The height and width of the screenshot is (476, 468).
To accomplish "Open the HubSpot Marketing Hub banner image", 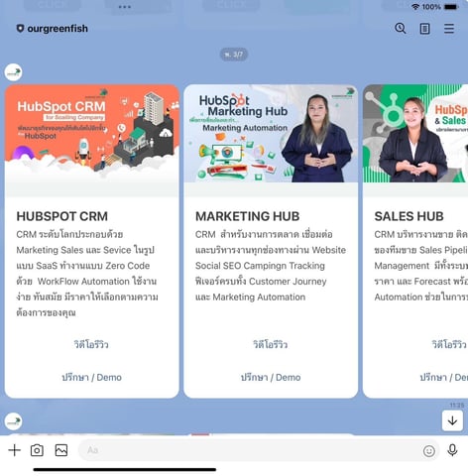I will point(271,134).
